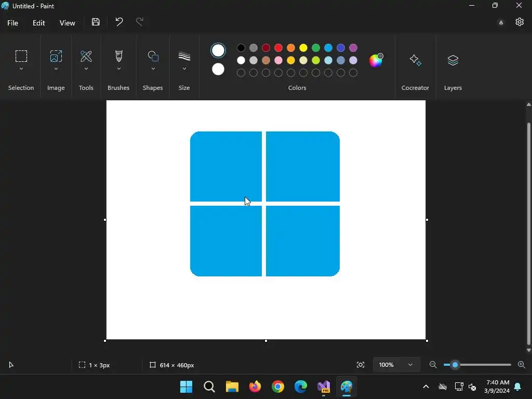Click the zoom out magnifier

click(433, 365)
